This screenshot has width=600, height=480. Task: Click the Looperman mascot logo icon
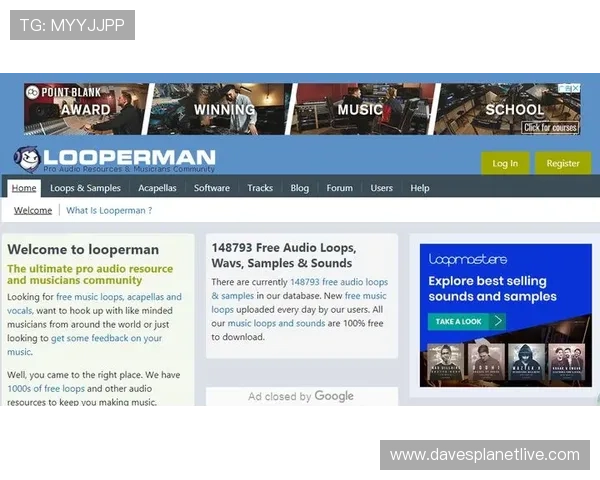(x=27, y=159)
